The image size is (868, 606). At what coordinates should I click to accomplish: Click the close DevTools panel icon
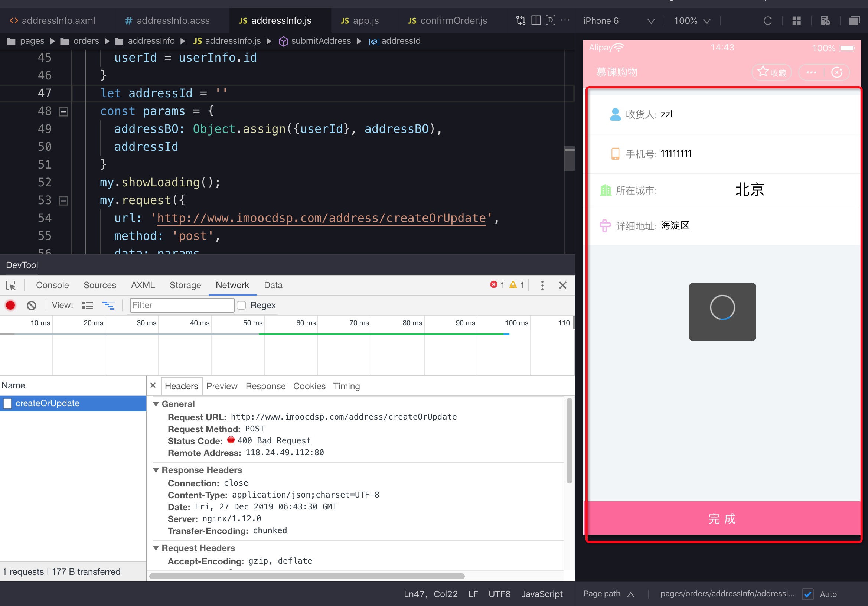click(564, 285)
